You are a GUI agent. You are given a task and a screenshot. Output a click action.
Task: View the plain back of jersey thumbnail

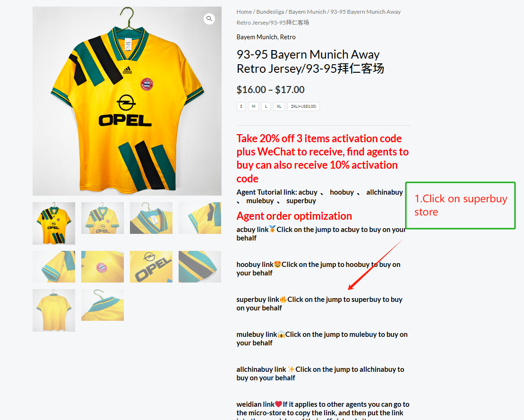point(54,310)
